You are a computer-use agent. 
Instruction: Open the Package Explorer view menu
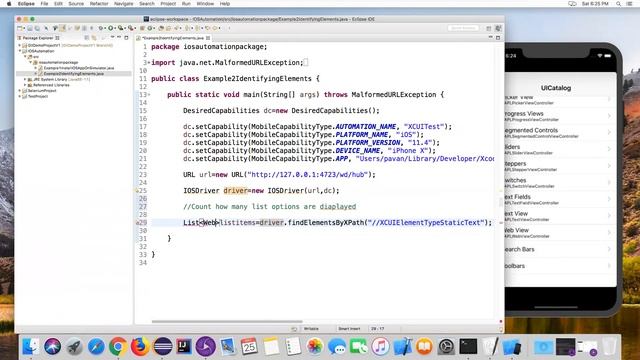pos(113,37)
